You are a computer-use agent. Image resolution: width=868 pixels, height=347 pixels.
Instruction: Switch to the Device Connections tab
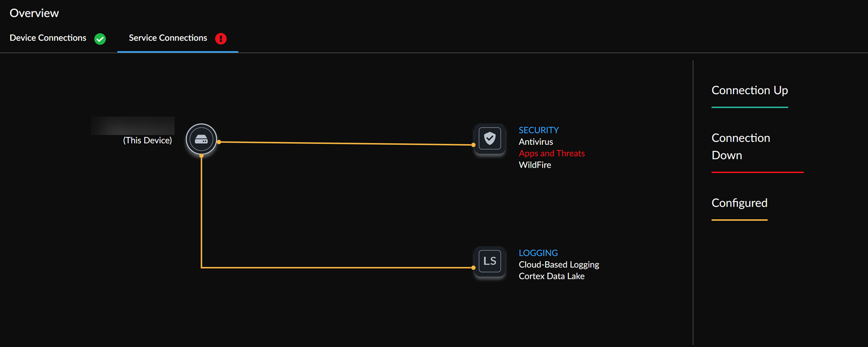48,38
